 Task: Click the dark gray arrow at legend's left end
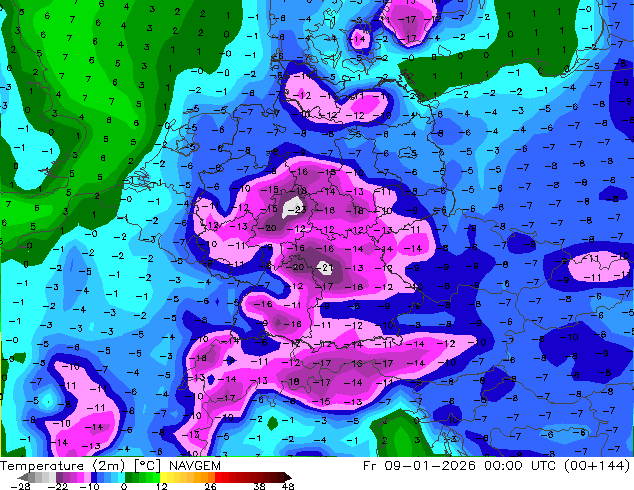(23, 477)
